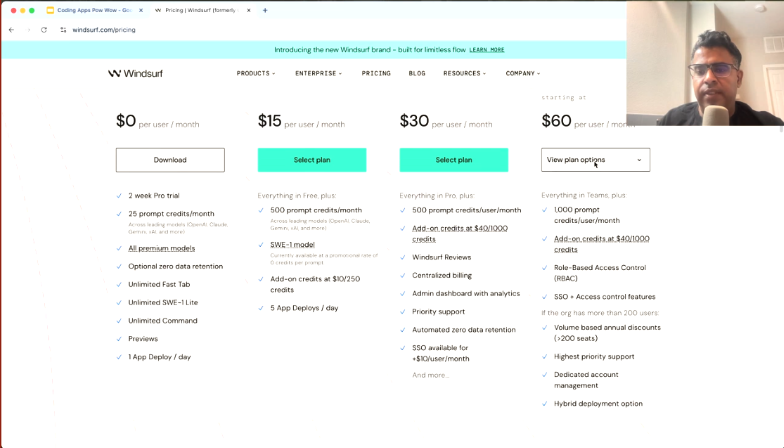Open the BLOG nav link
Image resolution: width=784 pixels, height=448 pixels.
417,74
